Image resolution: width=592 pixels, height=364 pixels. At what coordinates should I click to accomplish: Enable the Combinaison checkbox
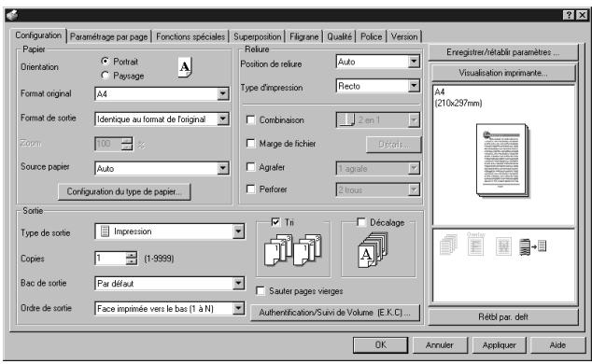(250, 119)
